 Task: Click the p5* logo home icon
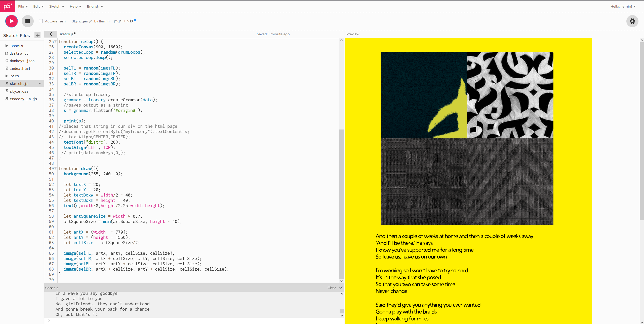(x=8, y=6)
